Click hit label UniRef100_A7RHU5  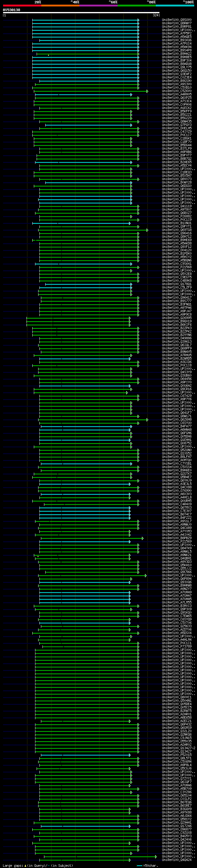click(177, 355)
